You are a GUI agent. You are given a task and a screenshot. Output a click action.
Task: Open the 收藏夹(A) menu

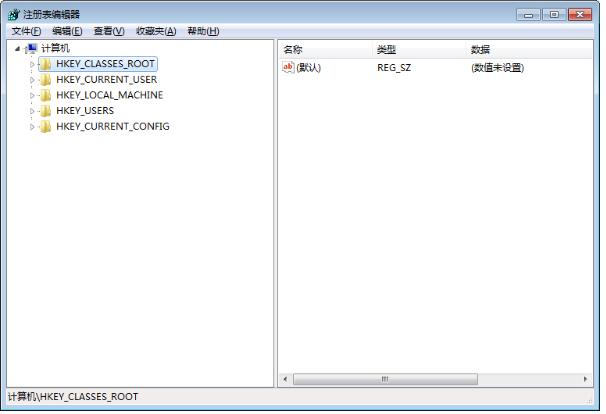(x=156, y=31)
